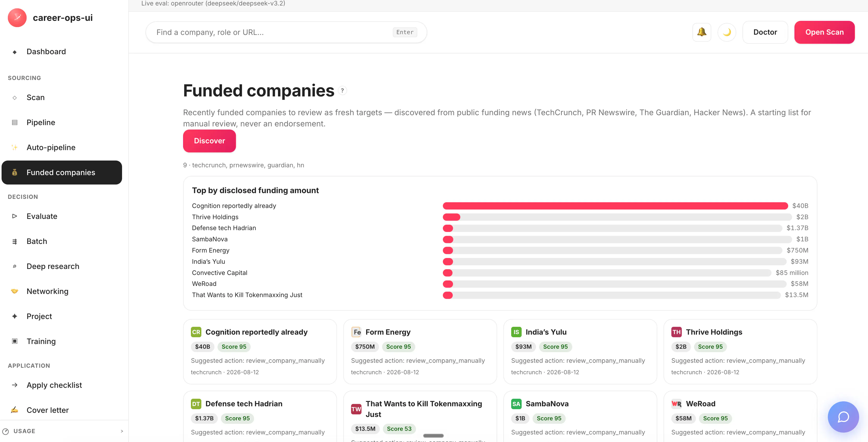Open the Cognition reportedly already card
The height and width of the screenshot is (442, 868).
[260, 352]
